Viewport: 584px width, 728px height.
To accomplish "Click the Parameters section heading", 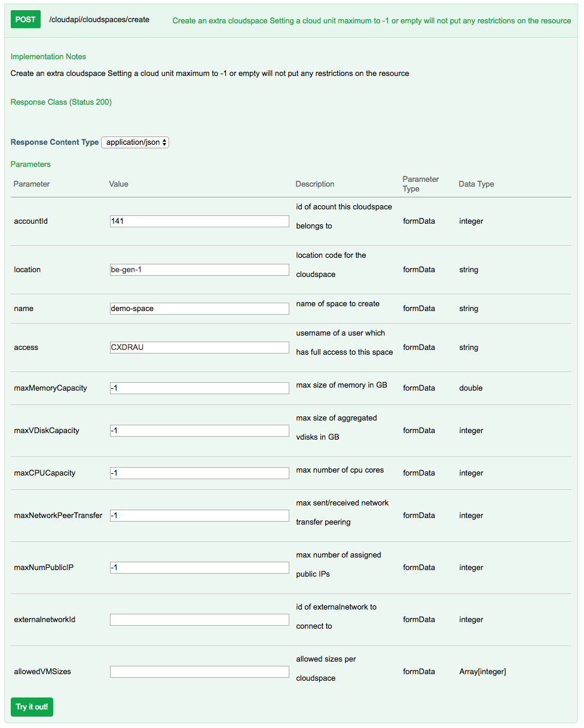I will point(30,165).
